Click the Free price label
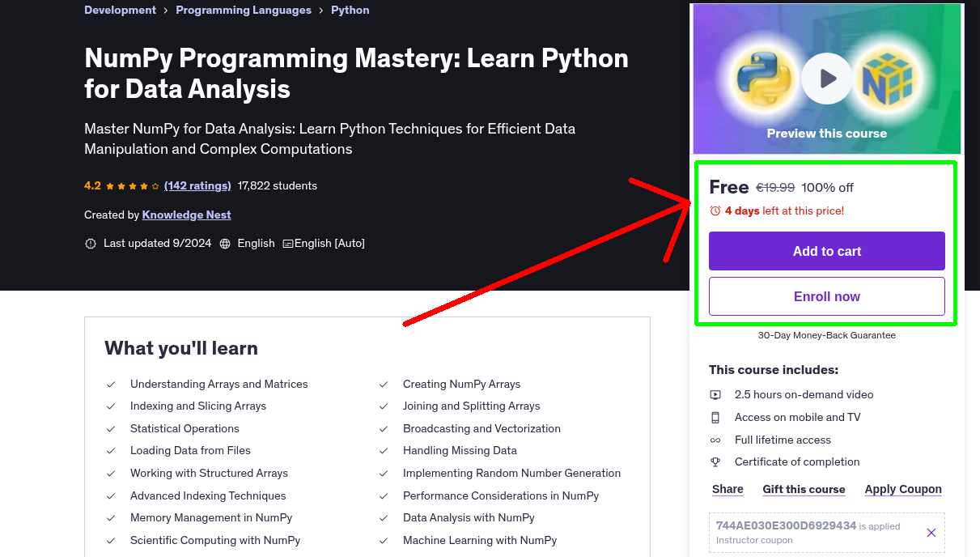 pos(729,187)
